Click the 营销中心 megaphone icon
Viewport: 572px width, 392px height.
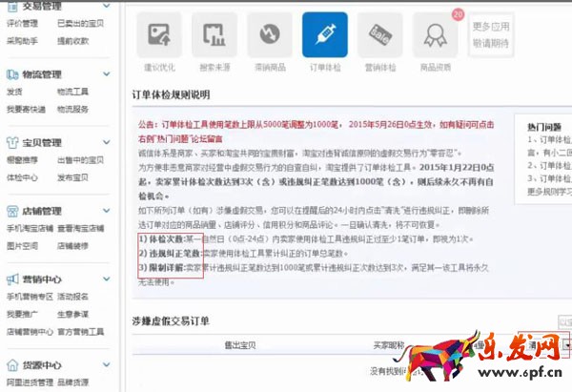12,279
